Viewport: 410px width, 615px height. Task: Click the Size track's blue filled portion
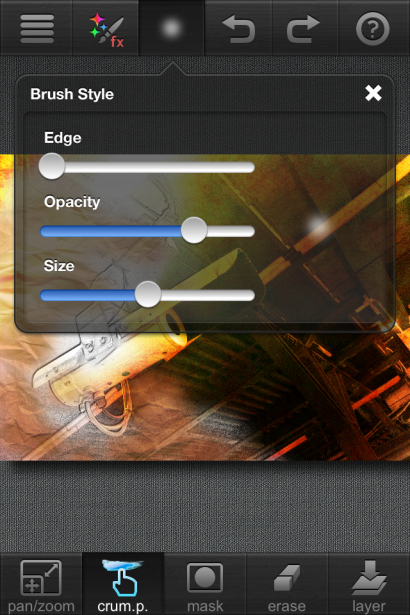coord(88,295)
